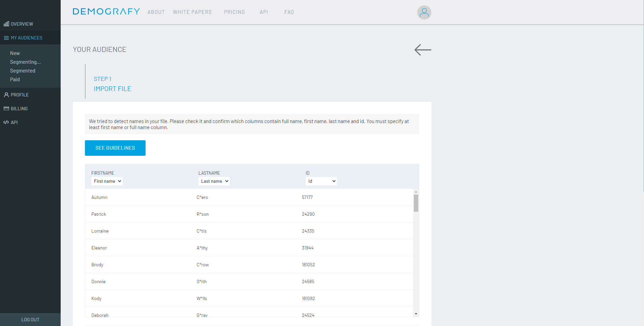The height and width of the screenshot is (326, 644).
Task: Click the ID value 24585
Action: point(308,281)
